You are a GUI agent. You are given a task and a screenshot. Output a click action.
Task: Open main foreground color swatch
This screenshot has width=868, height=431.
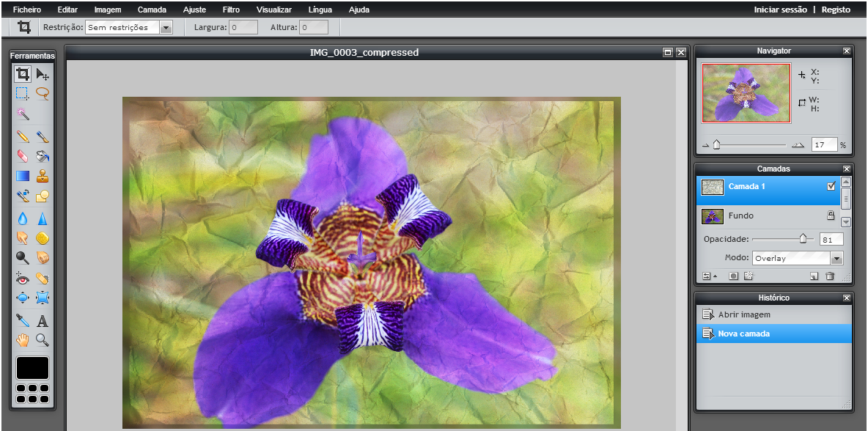33,368
